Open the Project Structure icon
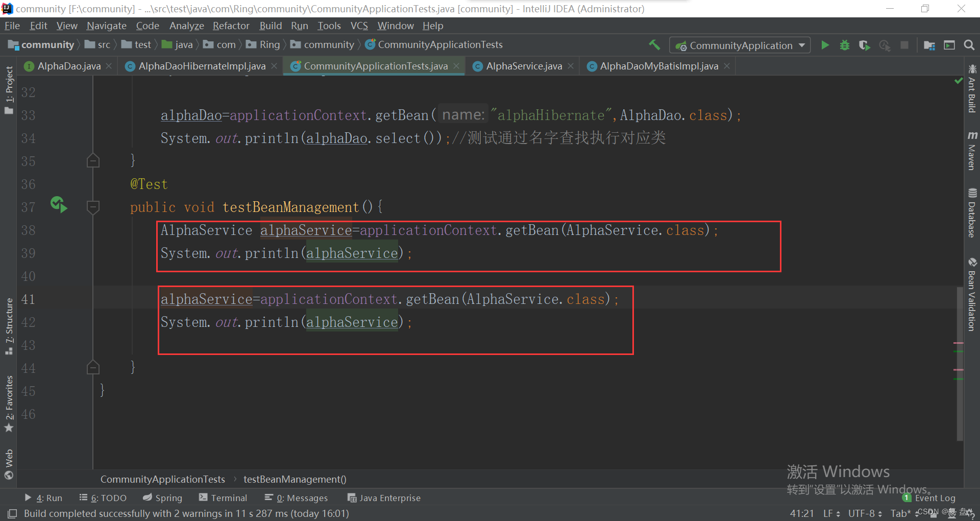The width and height of the screenshot is (980, 521). point(929,45)
